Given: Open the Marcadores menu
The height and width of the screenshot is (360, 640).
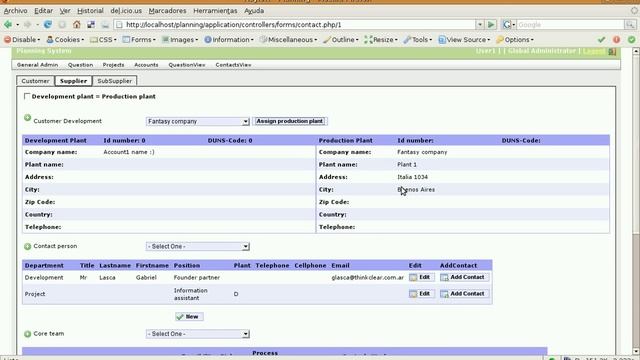Looking at the screenshot, I should click(167, 11).
